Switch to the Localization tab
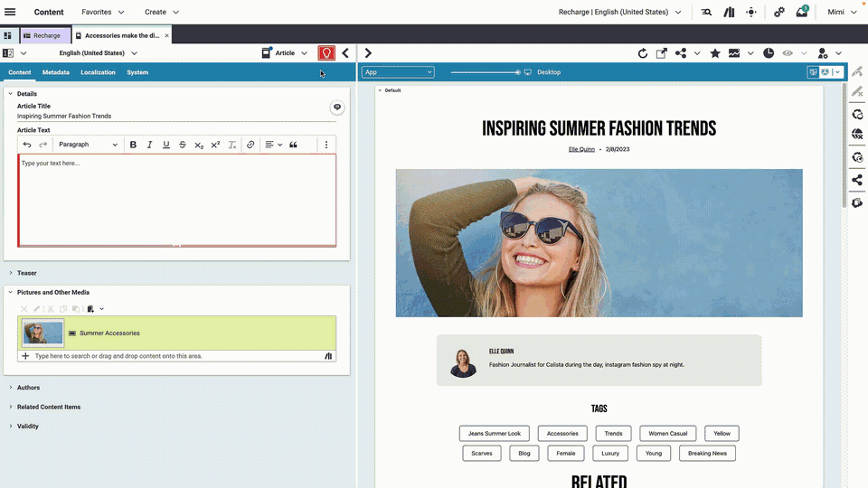Image resolution: width=868 pixels, height=488 pixels. click(98, 72)
